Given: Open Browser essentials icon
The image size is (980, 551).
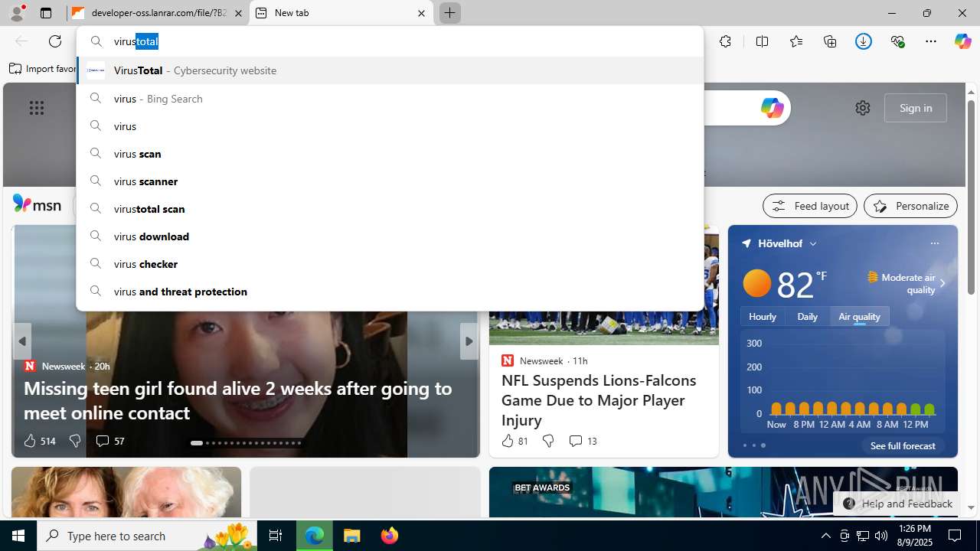Looking at the screenshot, I should coord(897,41).
